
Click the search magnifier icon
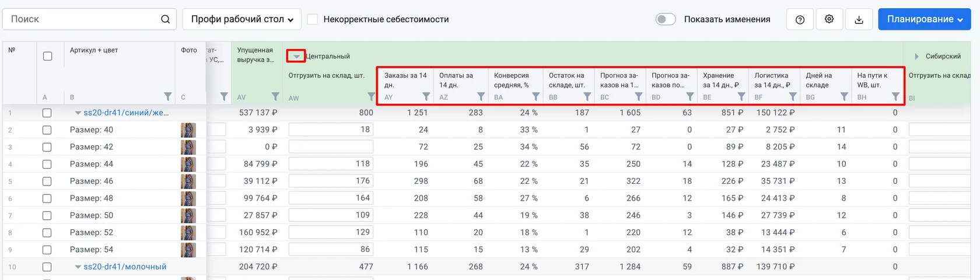165,19
